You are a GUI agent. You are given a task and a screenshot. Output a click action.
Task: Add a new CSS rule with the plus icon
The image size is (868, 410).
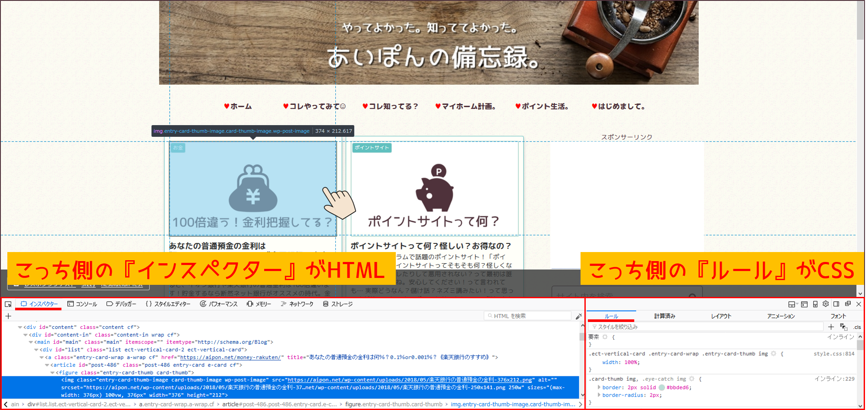click(x=831, y=327)
